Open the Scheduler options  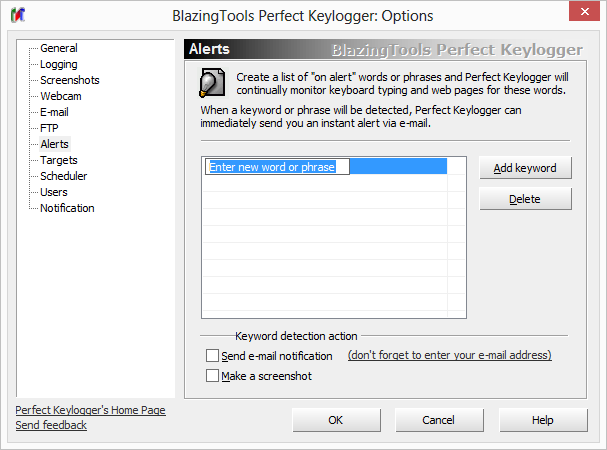pos(63,176)
